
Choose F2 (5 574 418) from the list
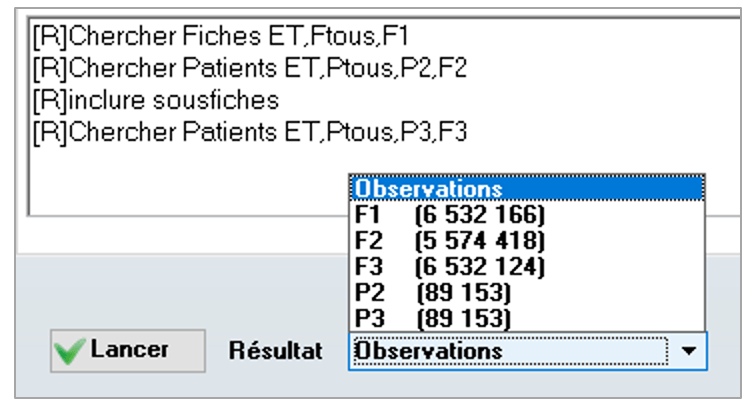[527, 240]
